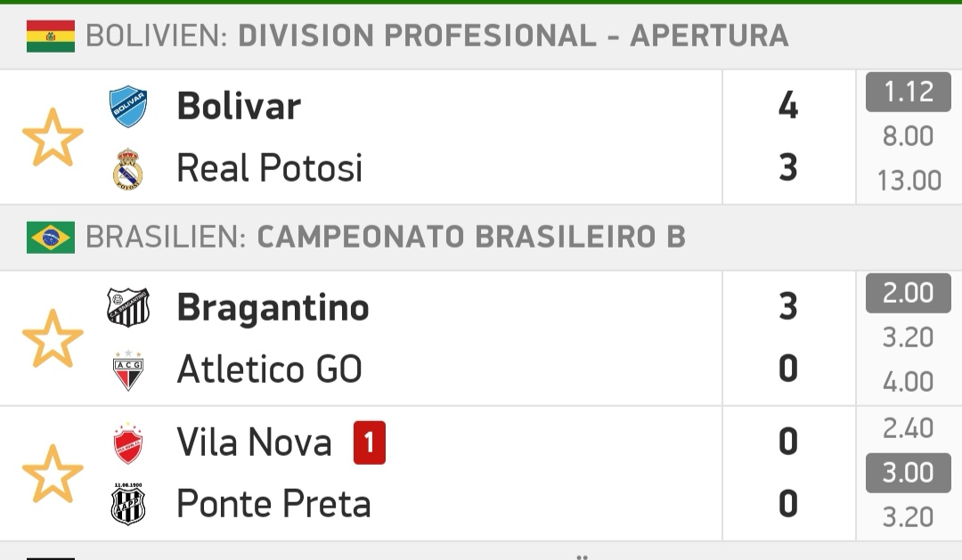Star the Vila Nova vs Ponte Preta match

tap(53, 474)
